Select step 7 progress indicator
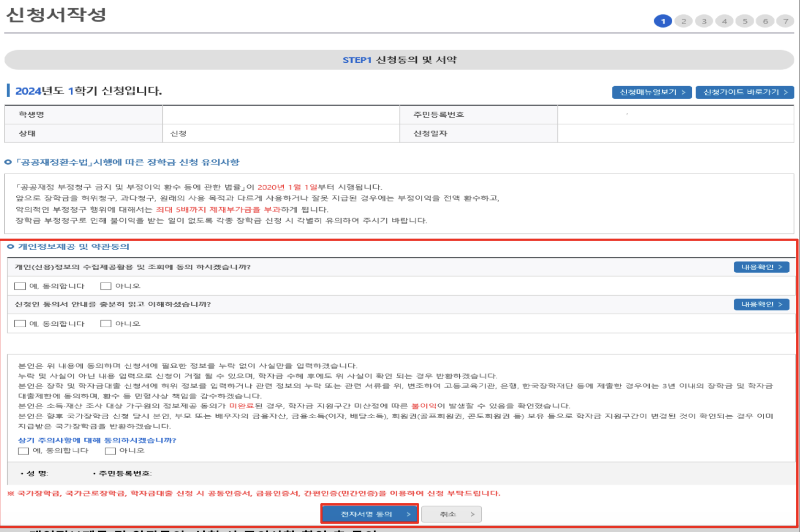The height and width of the screenshot is (532, 800). coord(785,21)
